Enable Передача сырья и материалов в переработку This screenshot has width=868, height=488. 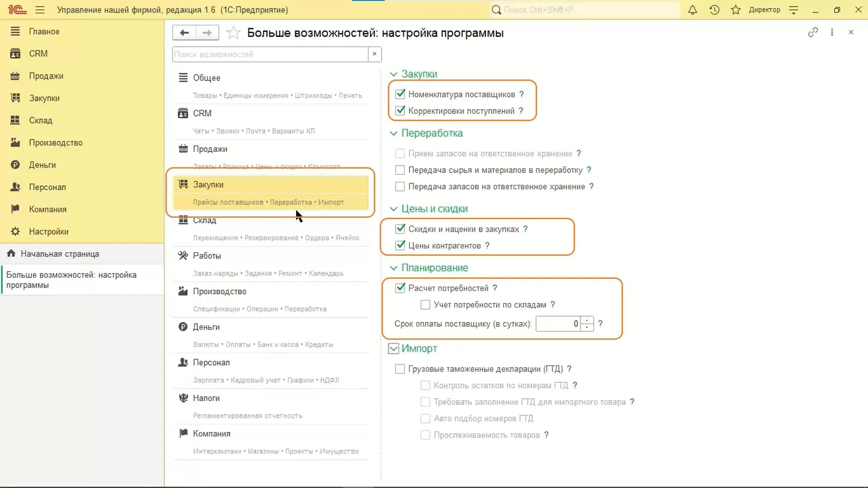(400, 170)
